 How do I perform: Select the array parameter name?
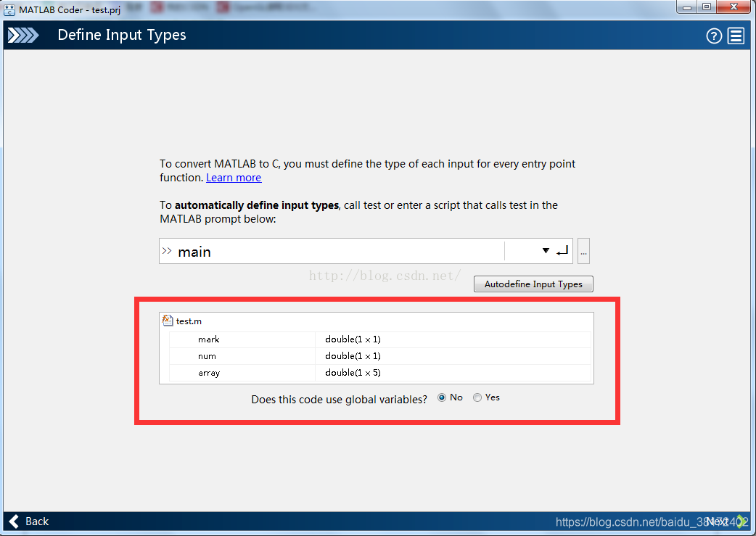click(208, 373)
